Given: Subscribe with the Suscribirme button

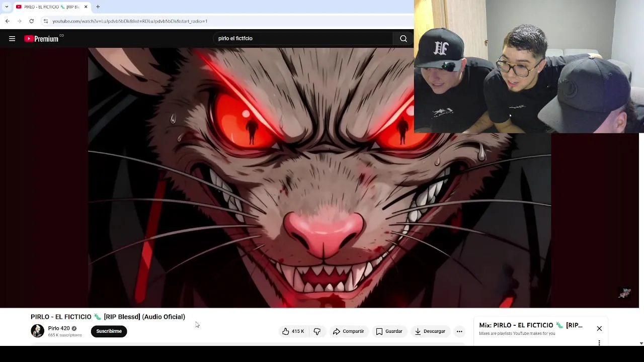Looking at the screenshot, I should (x=109, y=331).
